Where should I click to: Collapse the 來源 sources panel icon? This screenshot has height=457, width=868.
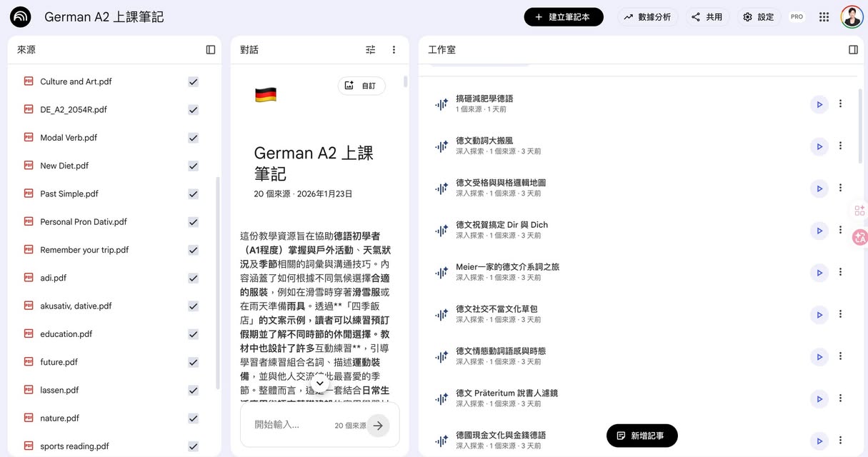pos(211,50)
